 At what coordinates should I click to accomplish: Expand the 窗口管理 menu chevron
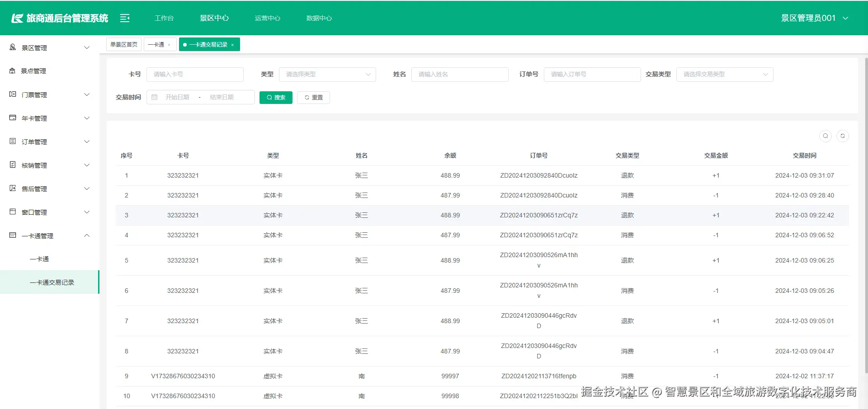coord(87,212)
